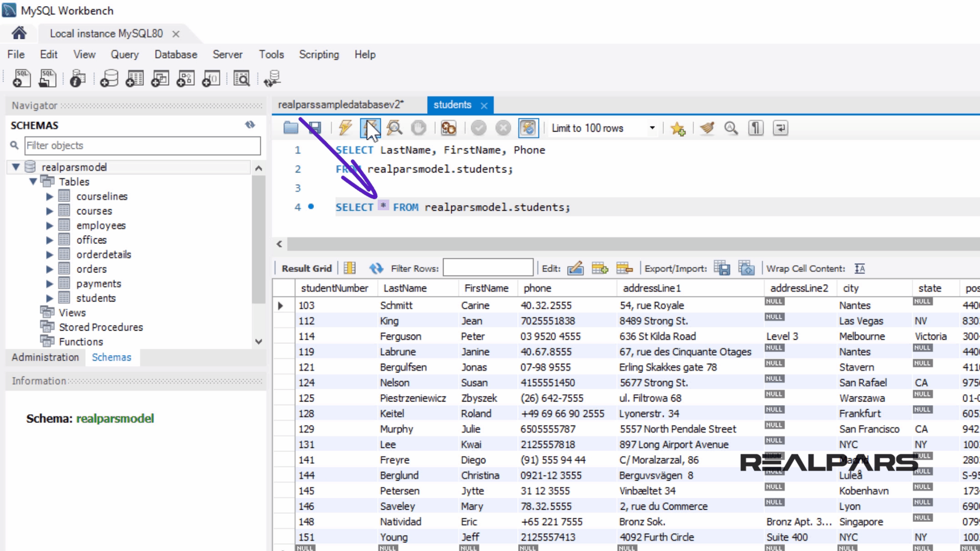The width and height of the screenshot is (980, 551).
Task: Create a new schema
Action: pos(109,78)
